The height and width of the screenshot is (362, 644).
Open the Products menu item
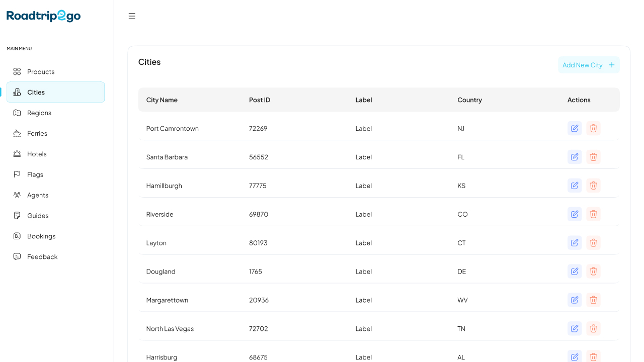[55, 71]
